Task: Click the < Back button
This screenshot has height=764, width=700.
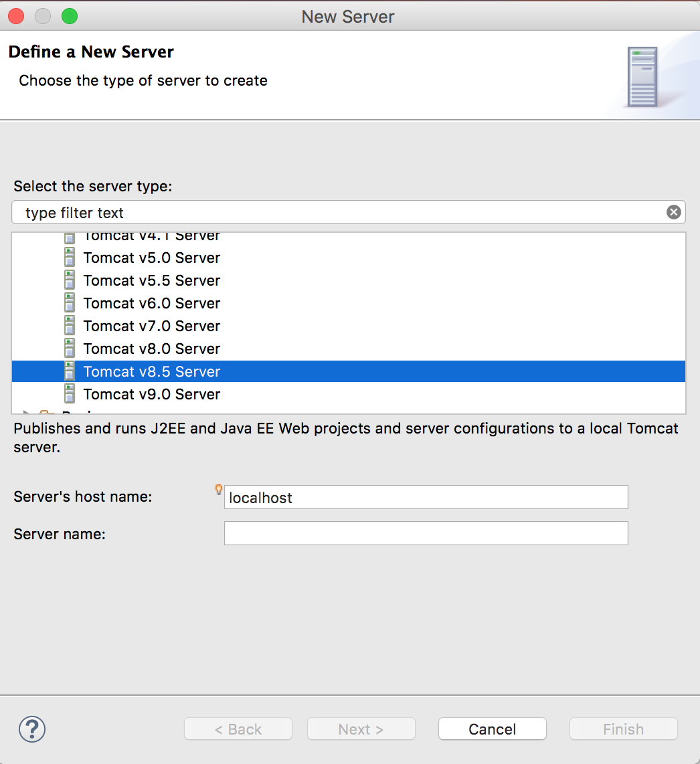Action: click(x=238, y=729)
